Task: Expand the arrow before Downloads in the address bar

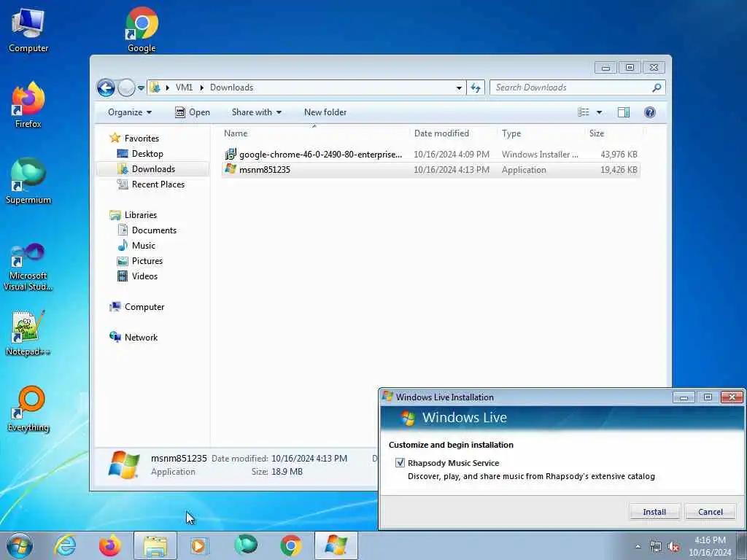Action: [x=201, y=87]
